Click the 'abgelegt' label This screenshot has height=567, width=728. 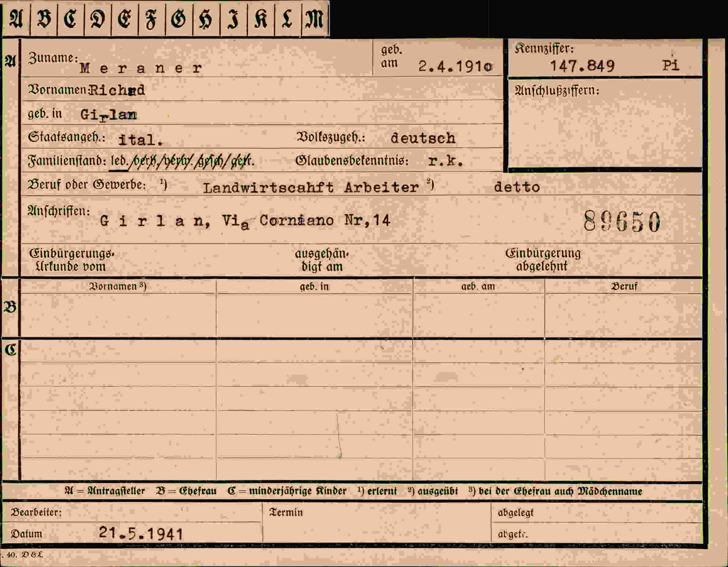tap(515, 512)
